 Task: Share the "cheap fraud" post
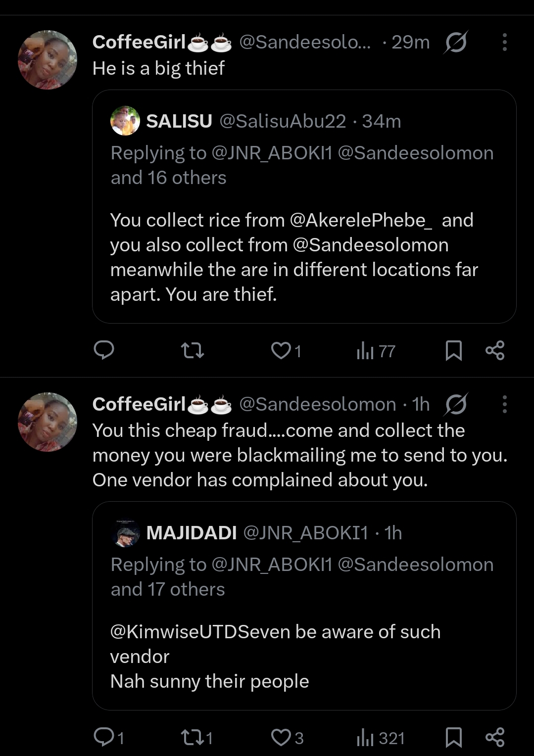click(495, 737)
